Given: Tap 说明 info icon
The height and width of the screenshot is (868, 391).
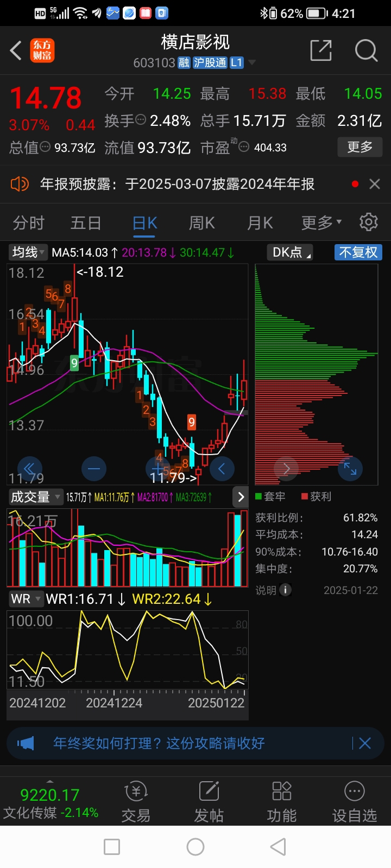Looking at the screenshot, I should (x=286, y=590).
